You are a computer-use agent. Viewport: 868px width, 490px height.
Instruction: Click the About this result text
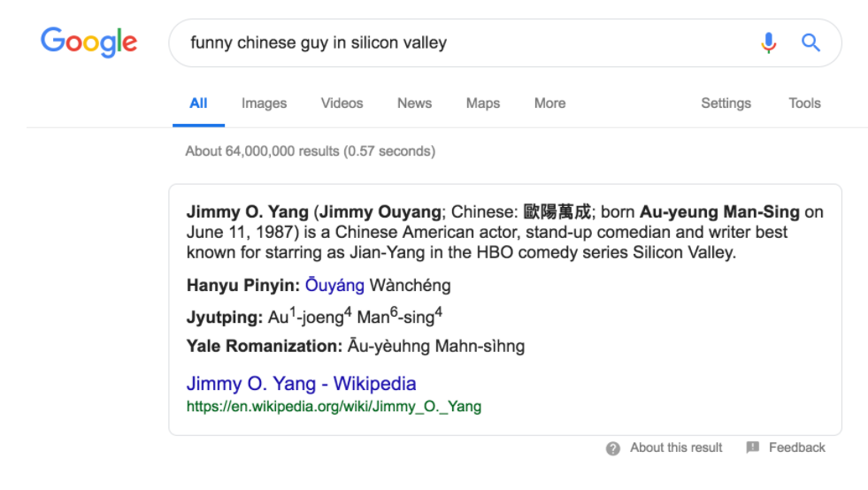676,448
